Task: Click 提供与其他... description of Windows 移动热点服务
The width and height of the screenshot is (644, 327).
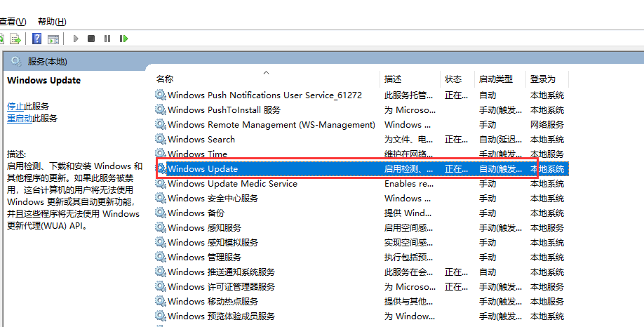Action: point(409,302)
